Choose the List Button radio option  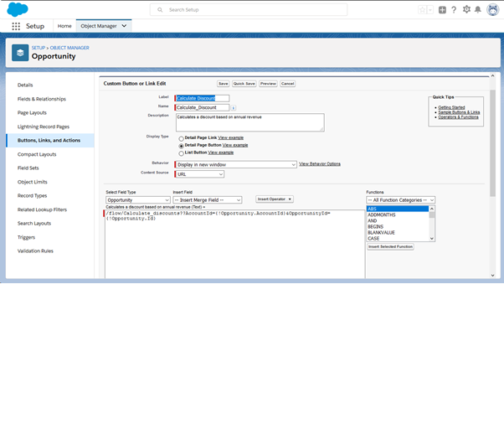(x=182, y=153)
